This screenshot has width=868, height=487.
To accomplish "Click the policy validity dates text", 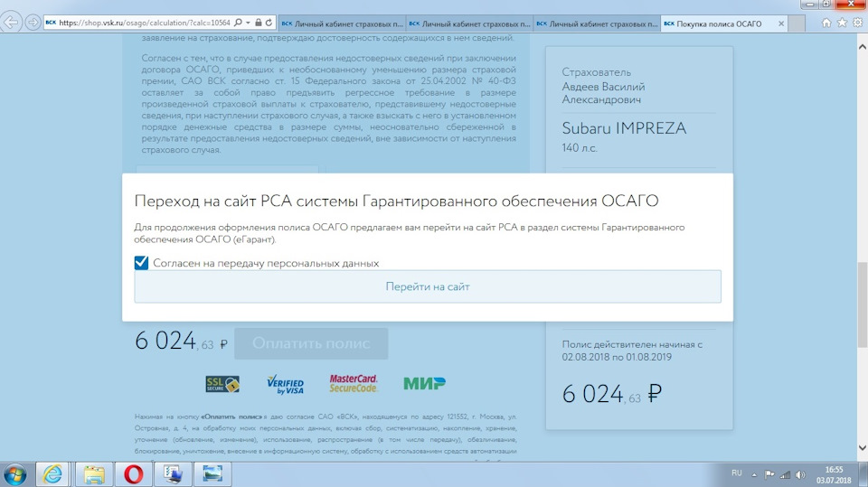I will tap(632, 351).
